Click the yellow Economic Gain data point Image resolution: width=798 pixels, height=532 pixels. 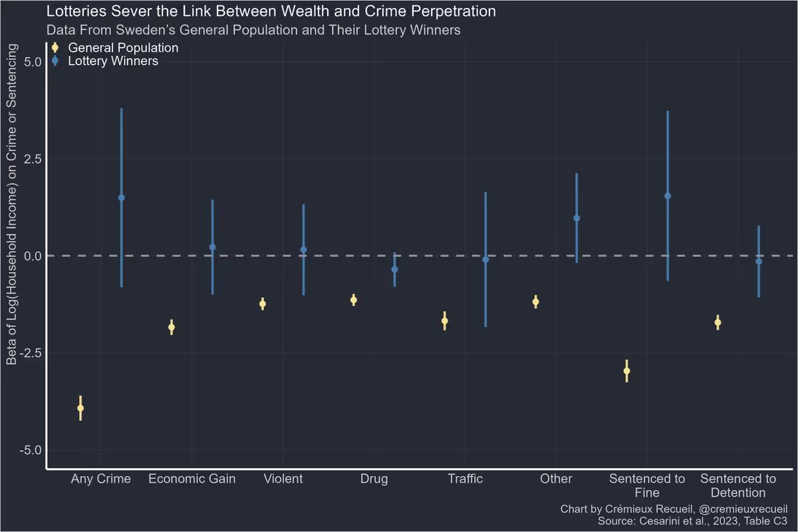pyautogui.click(x=172, y=327)
